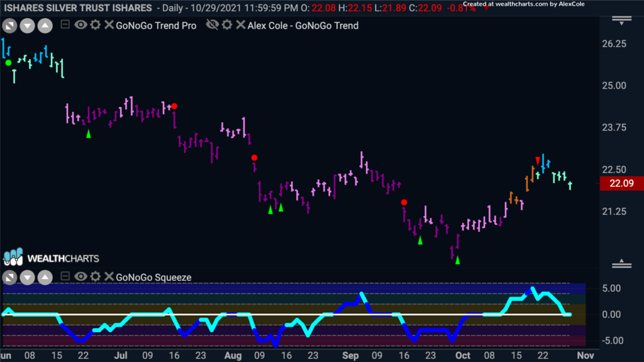The height and width of the screenshot is (362, 644).
Task: Click the 5.00 squeeze axis label
Action: pyautogui.click(x=611, y=288)
